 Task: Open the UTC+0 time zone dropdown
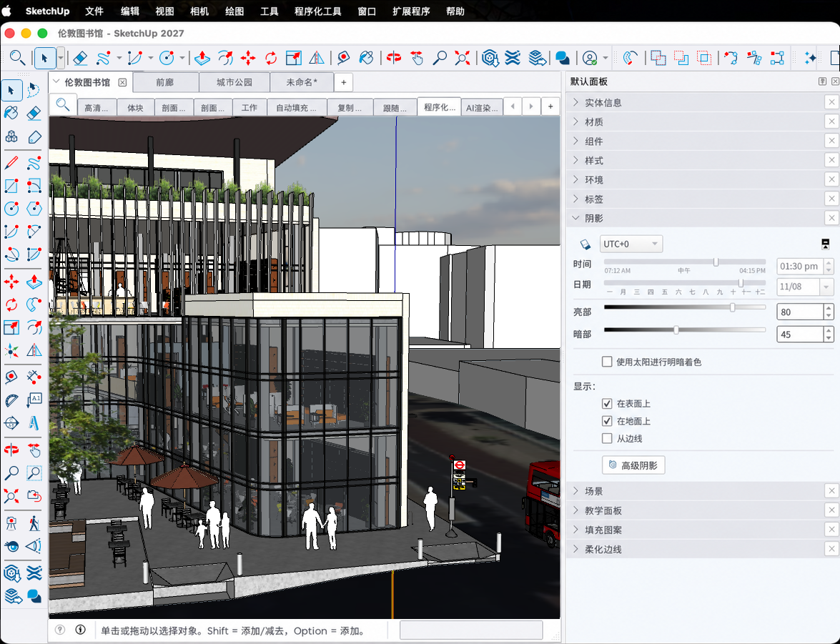[631, 244]
